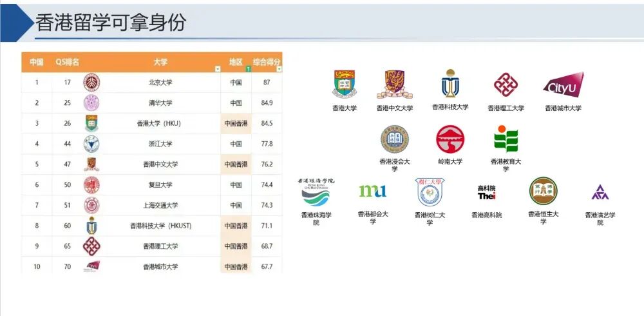Click the CUHK crest in the QS rank 47 row

tap(91, 164)
